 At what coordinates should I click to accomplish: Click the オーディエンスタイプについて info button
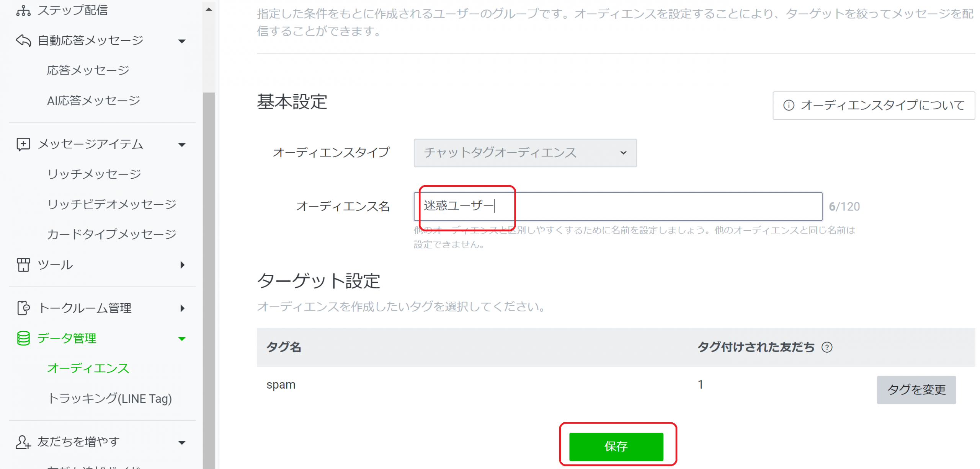[873, 105]
